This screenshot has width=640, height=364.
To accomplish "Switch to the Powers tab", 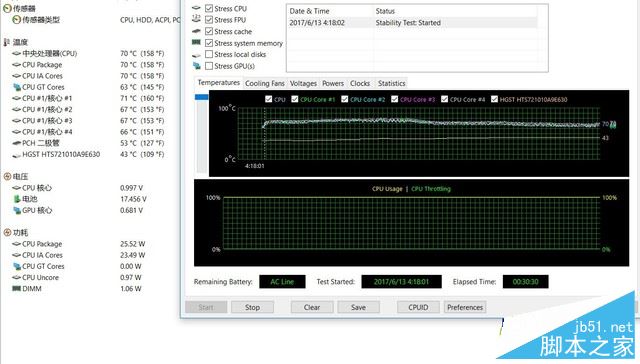I will [333, 83].
